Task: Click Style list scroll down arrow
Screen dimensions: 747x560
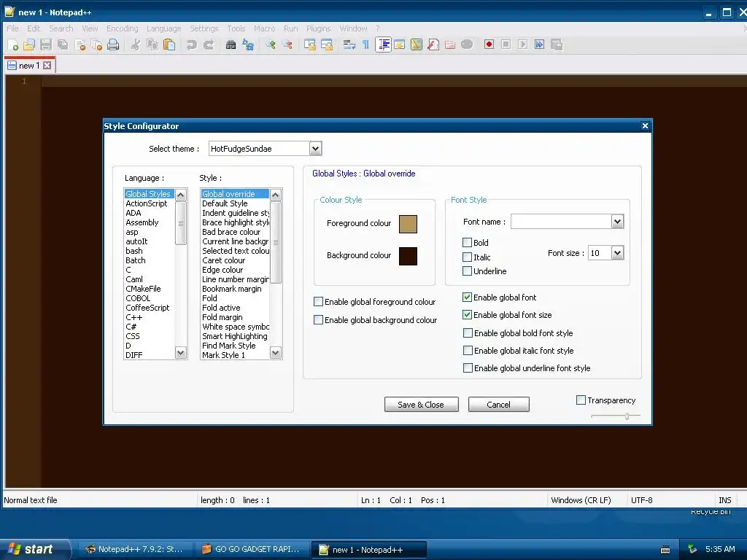Action: point(275,353)
